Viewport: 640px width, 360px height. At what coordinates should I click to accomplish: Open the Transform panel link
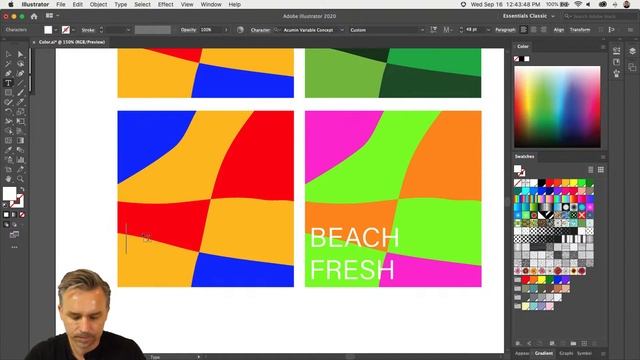[580, 30]
